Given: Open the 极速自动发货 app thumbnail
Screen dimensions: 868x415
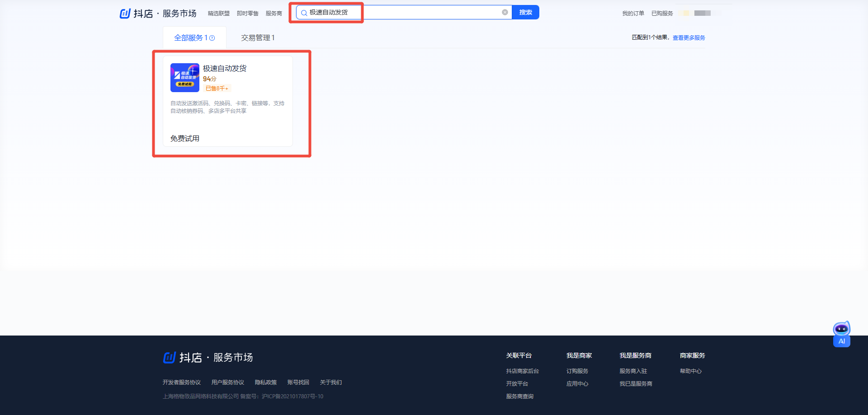Looking at the screenshot, I should [184, 78].
